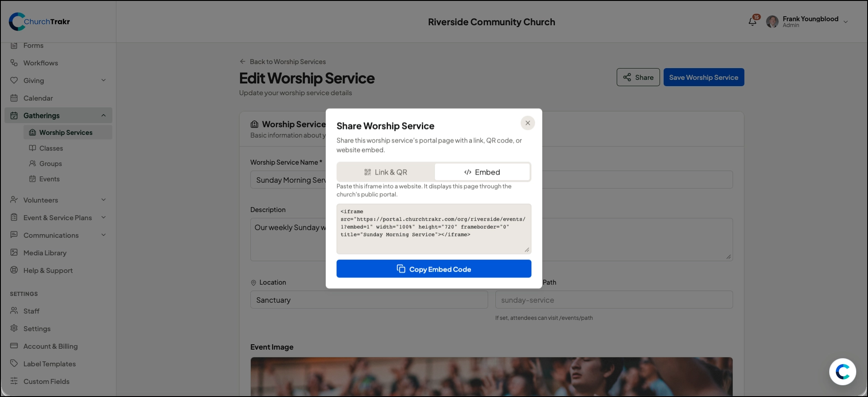Select the Embed tab
The image size is (868, 397).
tap(482, 172)
